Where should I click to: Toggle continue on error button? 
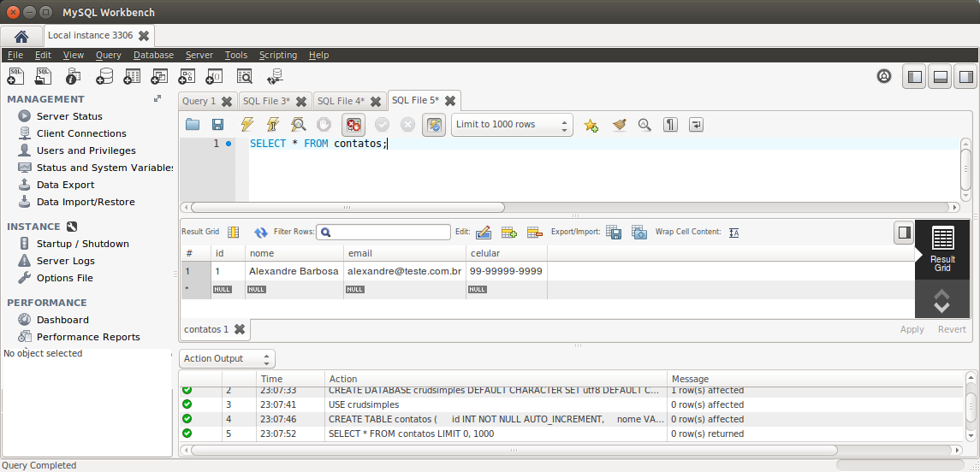353,124
